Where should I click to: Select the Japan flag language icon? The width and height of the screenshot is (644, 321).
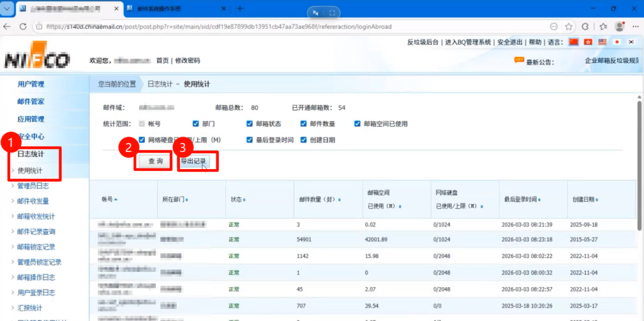616,42
